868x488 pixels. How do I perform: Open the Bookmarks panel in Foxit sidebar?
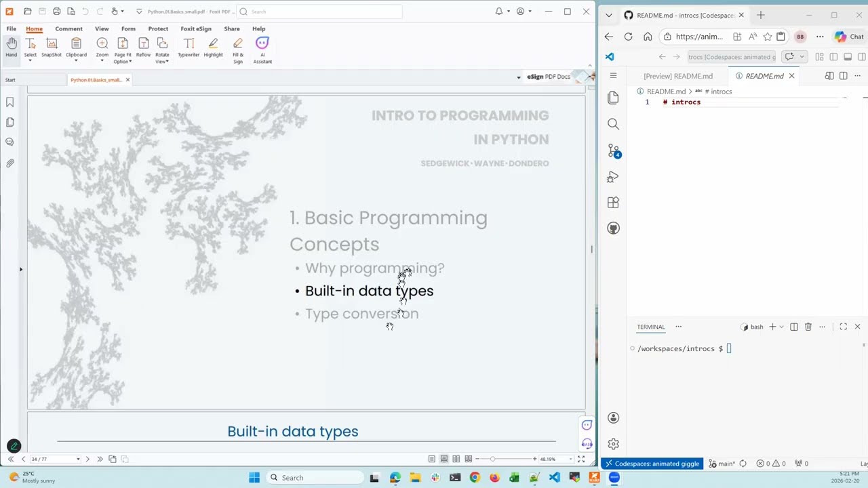pyautogui.click(x=10, y=102)
